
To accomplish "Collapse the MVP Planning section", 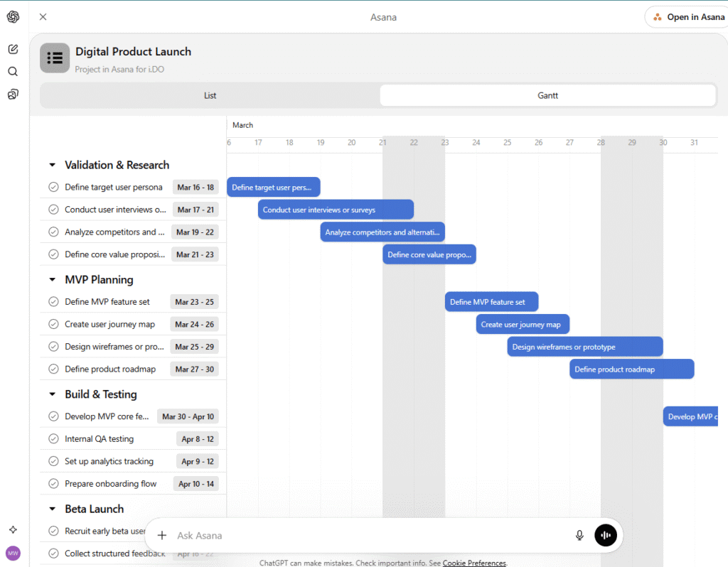I will click(x=51, y=279).
